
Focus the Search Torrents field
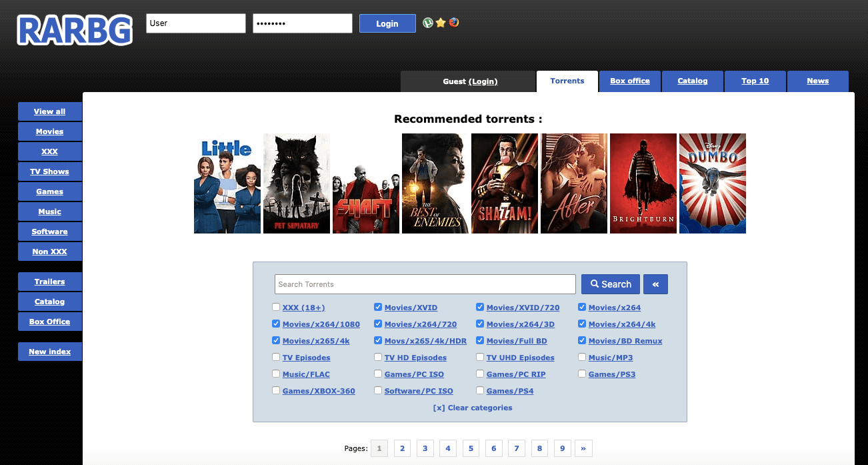[425, 284]
